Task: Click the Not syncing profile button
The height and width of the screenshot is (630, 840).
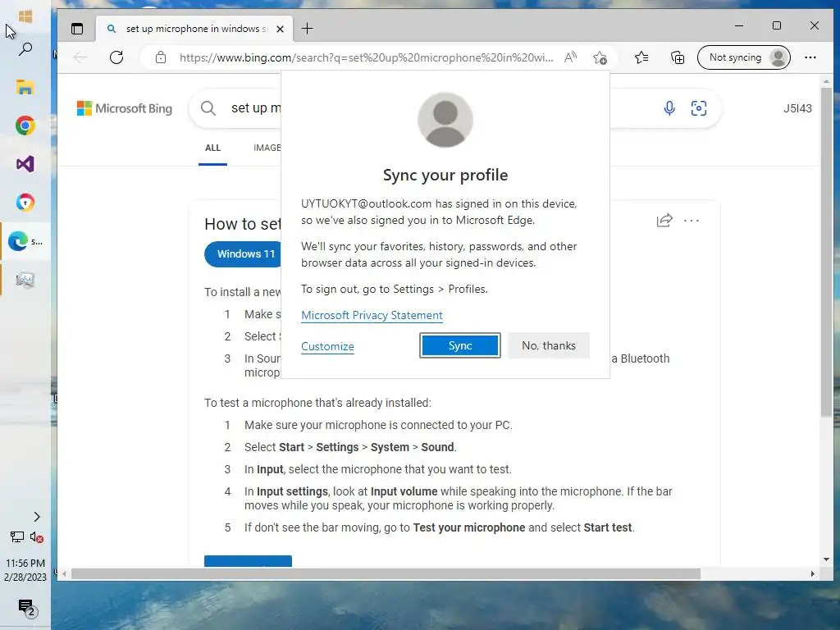Action: (x=743, y=57)
